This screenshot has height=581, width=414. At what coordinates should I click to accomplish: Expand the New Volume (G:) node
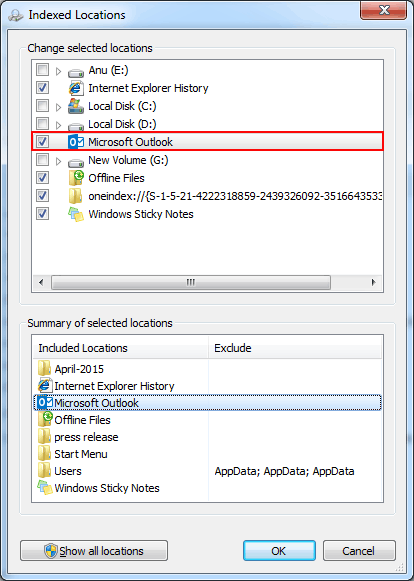(x=58, y=162)
